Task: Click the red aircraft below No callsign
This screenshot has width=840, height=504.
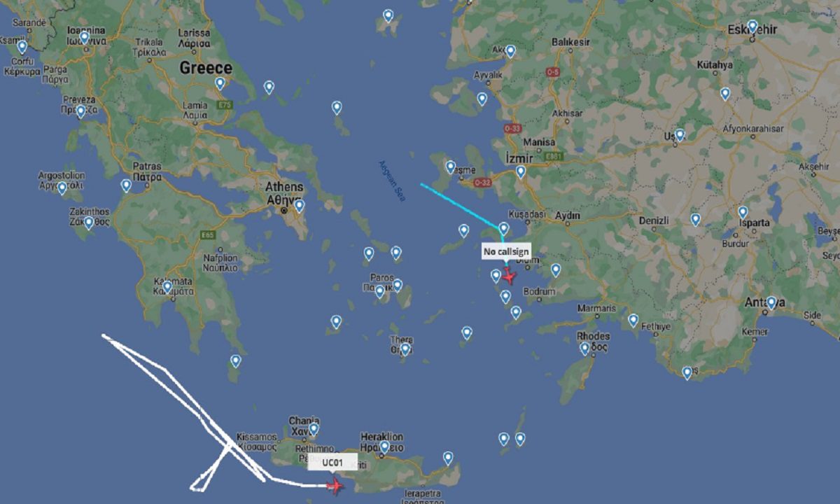Action: pos(508,276)
